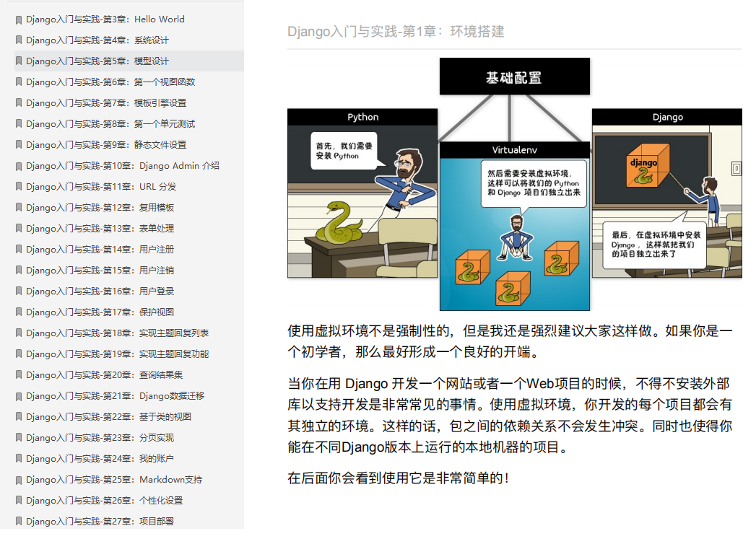This screenshot has height=544, width=756.
Task: Click bookmark icon beside 第12章 复用模板
Action: pyautogui.click(x=19, y=208)
